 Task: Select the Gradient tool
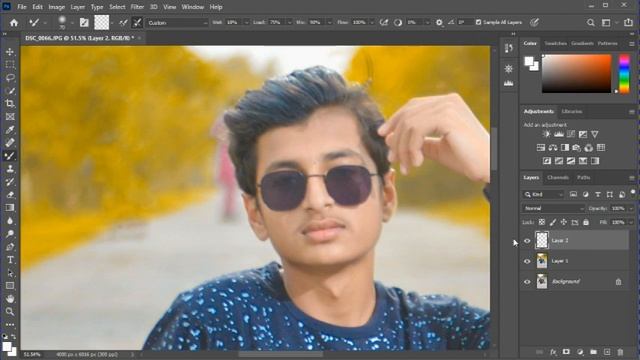(10, 208)
